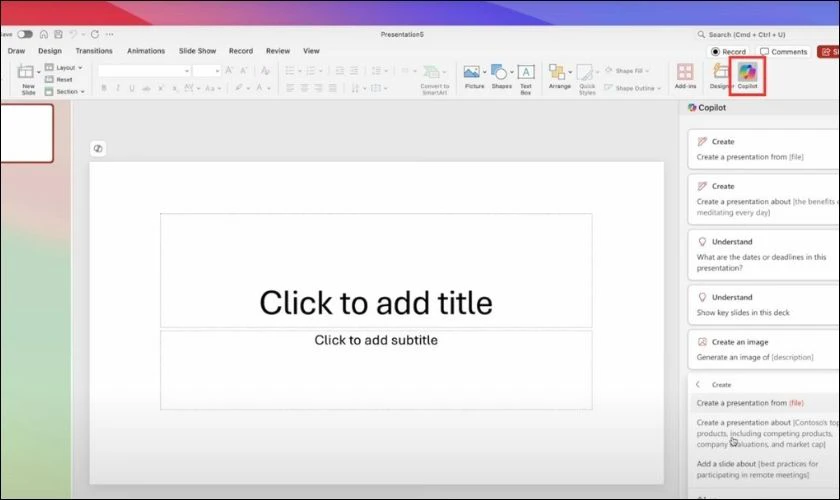Image resolution: width=840 pixels, height=500 pixels.
Task: Click the Designer ideas icon above the slide
Action: (98, 148)
